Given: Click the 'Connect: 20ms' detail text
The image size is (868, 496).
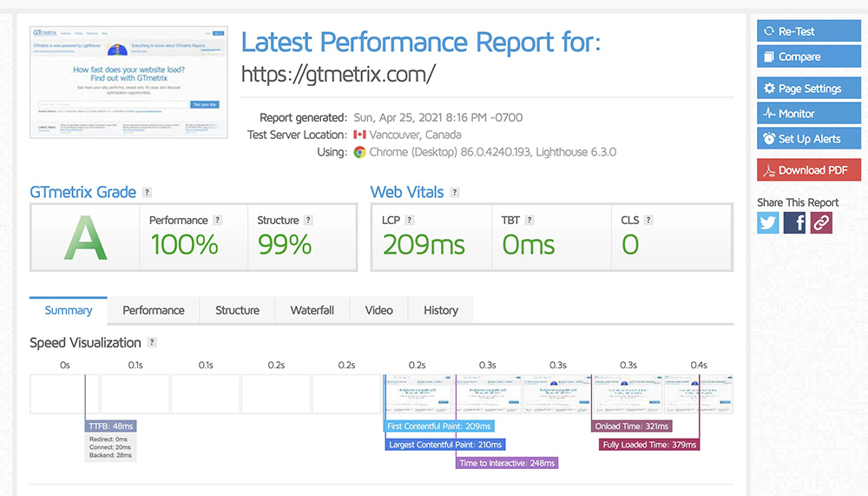Looking at the screenshot, I should pos(110,447).
